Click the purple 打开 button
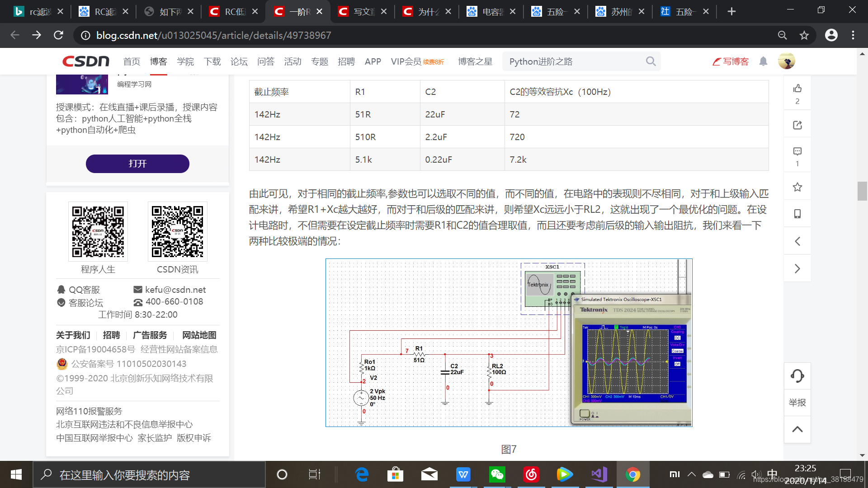868x488 pixels. [x=137, y=164]
